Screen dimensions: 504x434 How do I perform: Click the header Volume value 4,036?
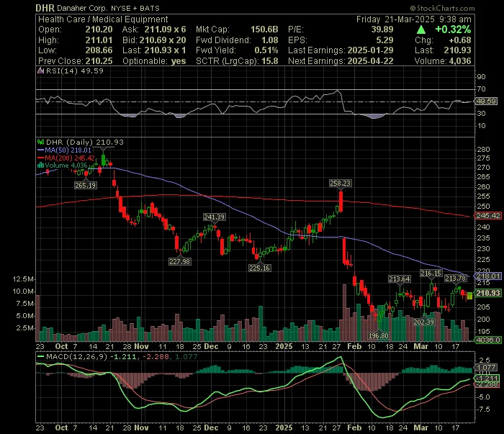(460, 61)
